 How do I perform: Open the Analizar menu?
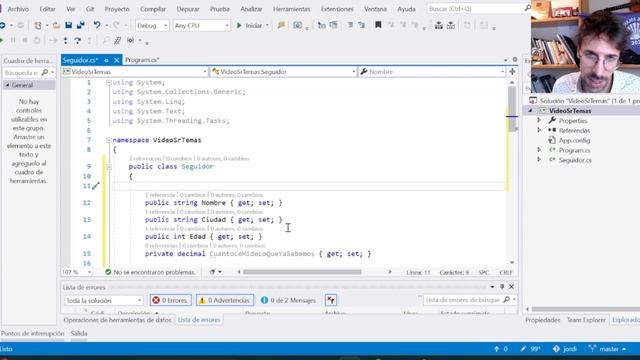pos(251,9)
